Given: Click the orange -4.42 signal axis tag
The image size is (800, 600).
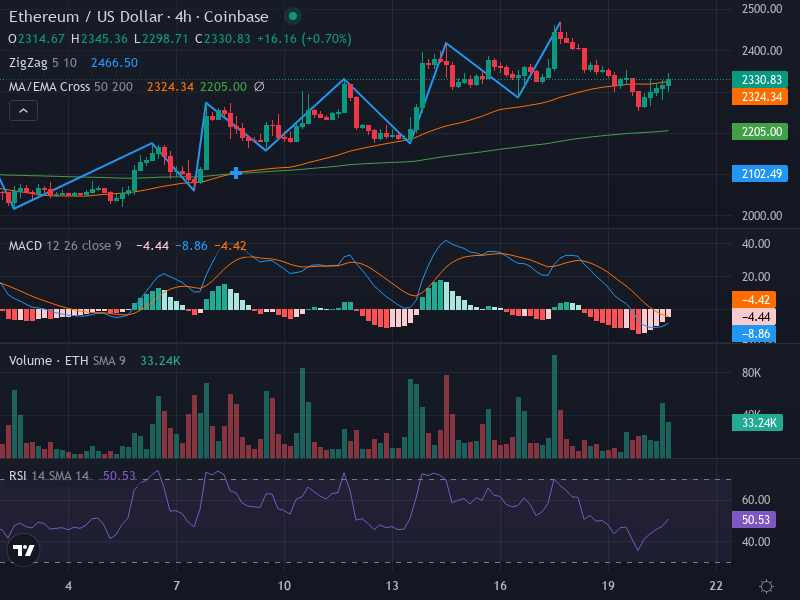Looking at the screenshot, I should (754, 299).
